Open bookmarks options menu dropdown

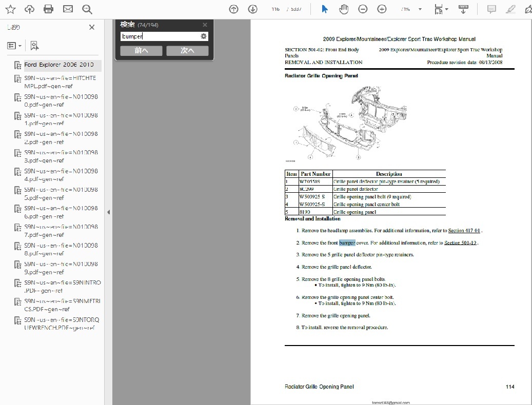pyautogui.click(x=14, y=46)
